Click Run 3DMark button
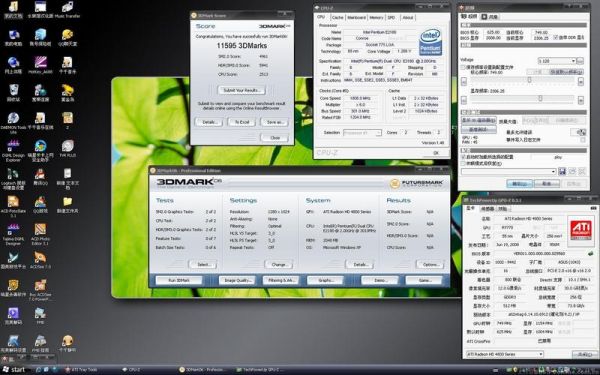This screenshot has width=600, height=375. [x=179, y=280]
